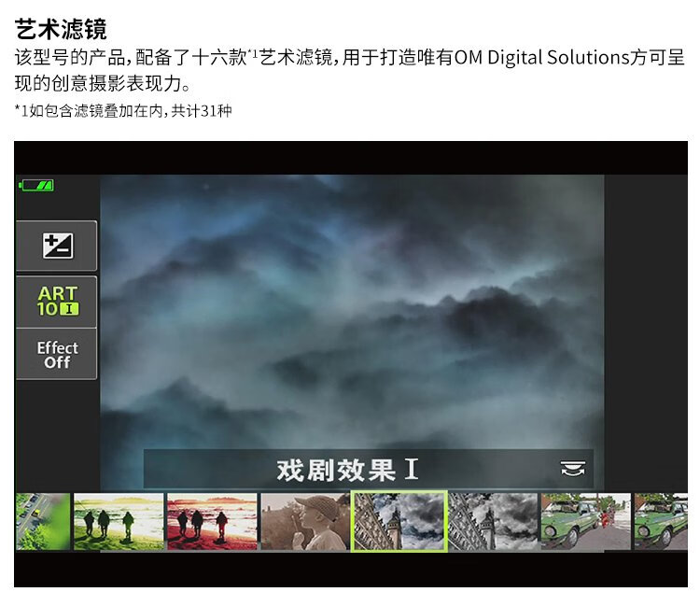Viewport: 700px width, 606px height.
Task: Click the footnote about 31 filter combinations
Action: click(123, 111)
